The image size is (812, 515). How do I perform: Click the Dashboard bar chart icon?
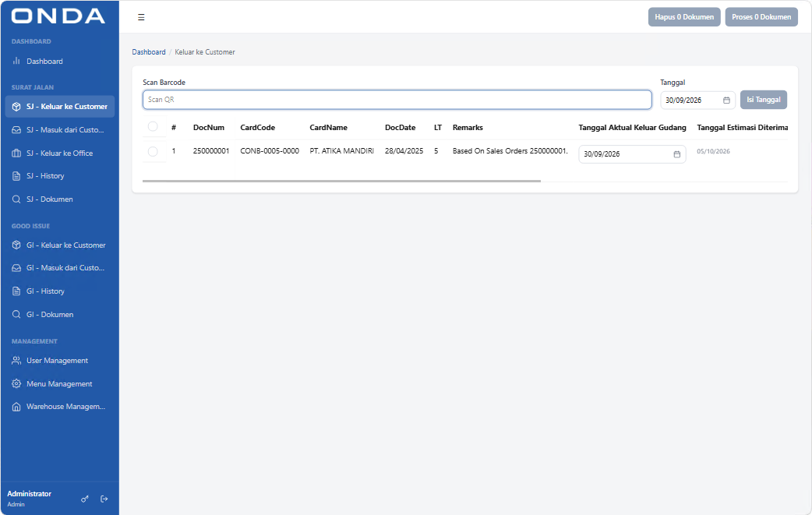pyautogui.click(x=16, y=61)
